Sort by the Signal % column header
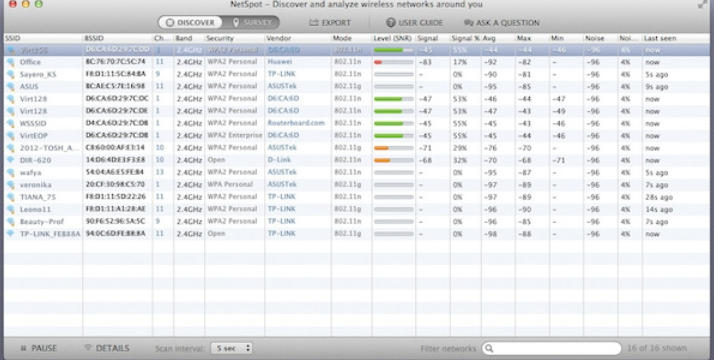The height and width of the screenshot is (360, 714). click(x=465, y=38)
